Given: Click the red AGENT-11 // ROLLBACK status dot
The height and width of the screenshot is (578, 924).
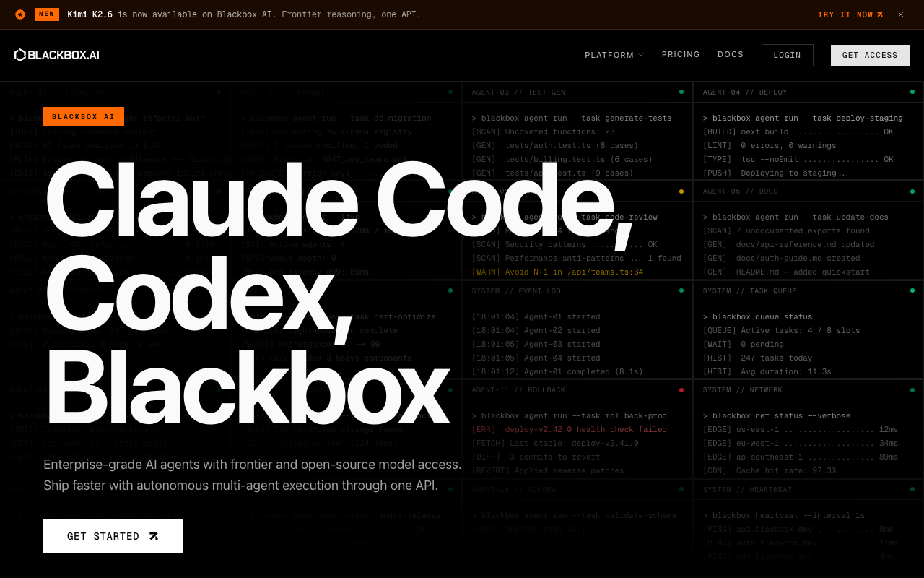Looking at the screenshot, I should (681, 390).
